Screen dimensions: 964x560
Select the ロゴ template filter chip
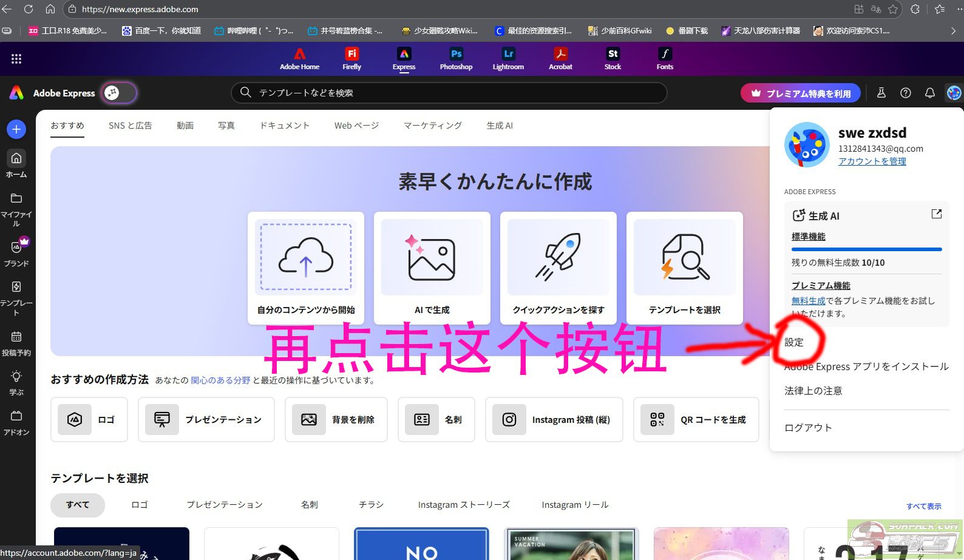tap(140, 505)
